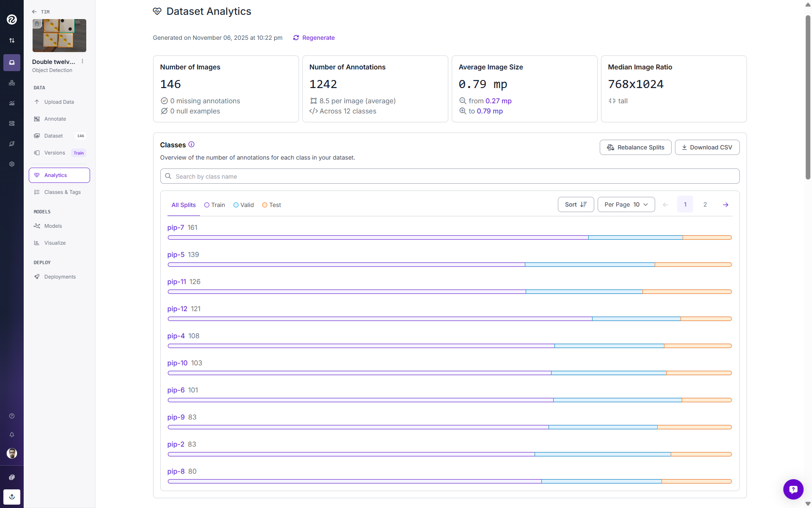
Task: Click the Classes info circle icon
Action: click(x=192, y=144)
